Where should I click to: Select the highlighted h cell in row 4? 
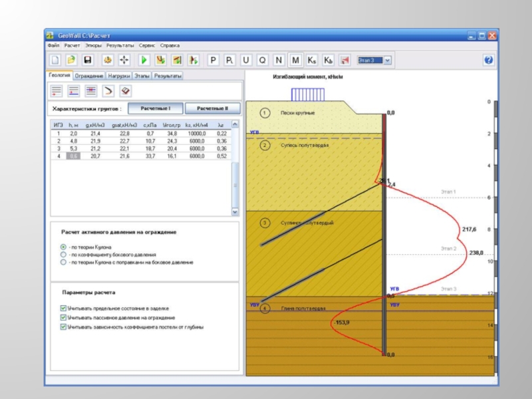pyautogui.click(x=73, y=156)
